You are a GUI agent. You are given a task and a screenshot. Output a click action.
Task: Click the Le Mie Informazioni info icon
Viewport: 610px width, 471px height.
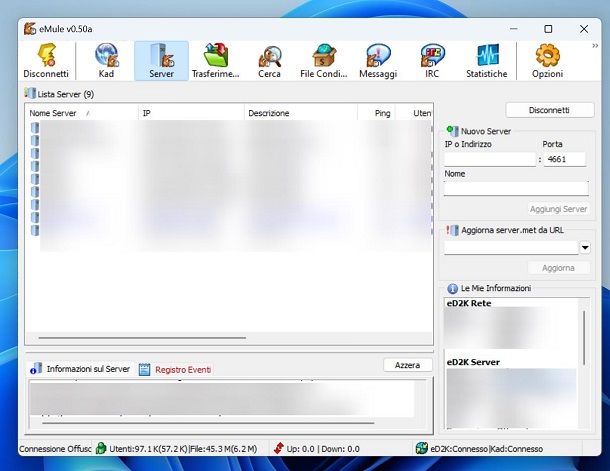click(452, 289)
